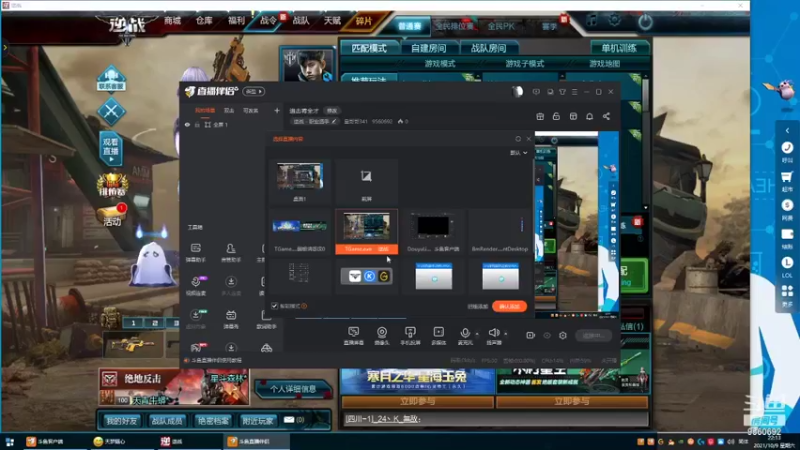800x450 pixels.
Task: Click the game music note icon
Action: 592,20
